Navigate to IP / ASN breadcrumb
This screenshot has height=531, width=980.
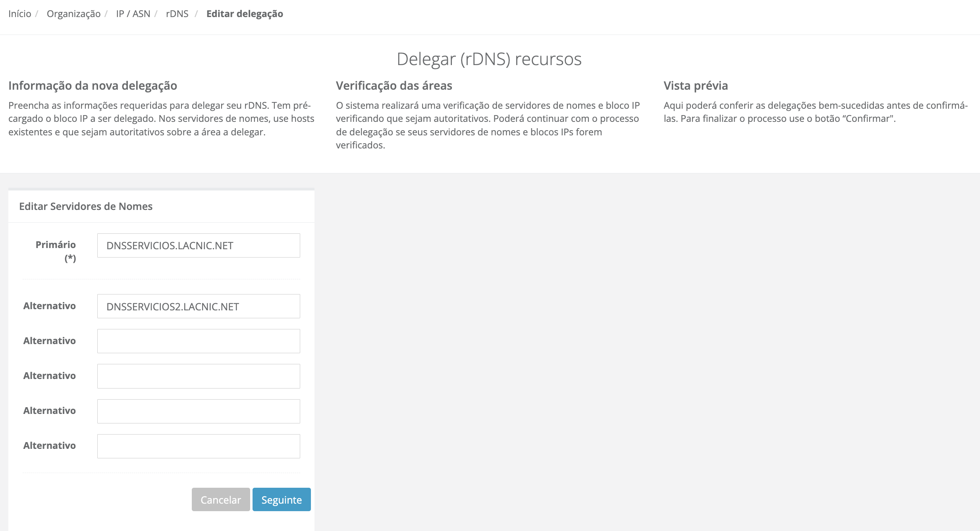133,14
